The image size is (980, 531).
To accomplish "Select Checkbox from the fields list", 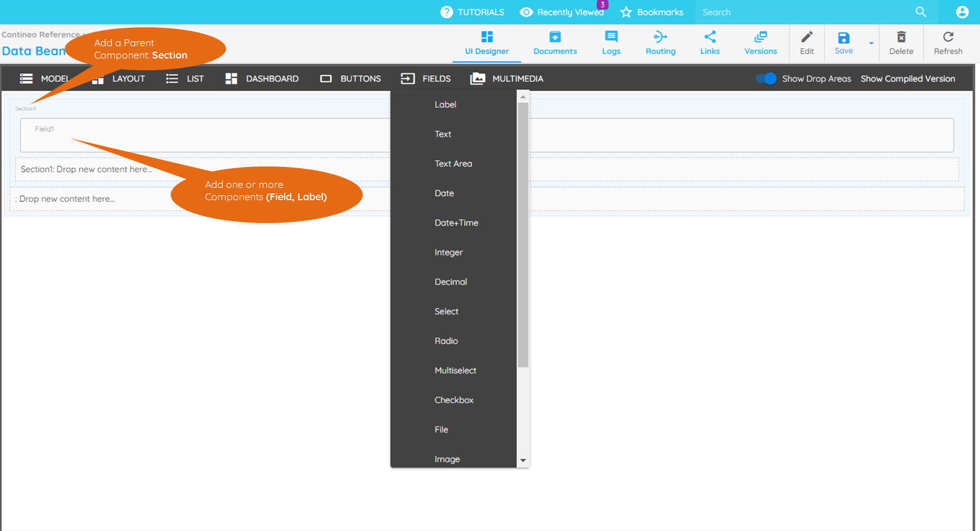I will tap(454, 400).
